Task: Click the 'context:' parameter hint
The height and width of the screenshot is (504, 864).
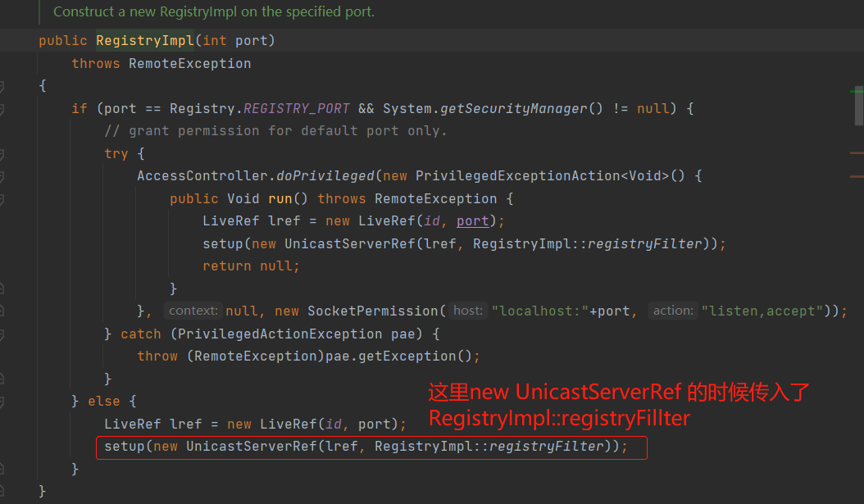Action: click(193, 311)
